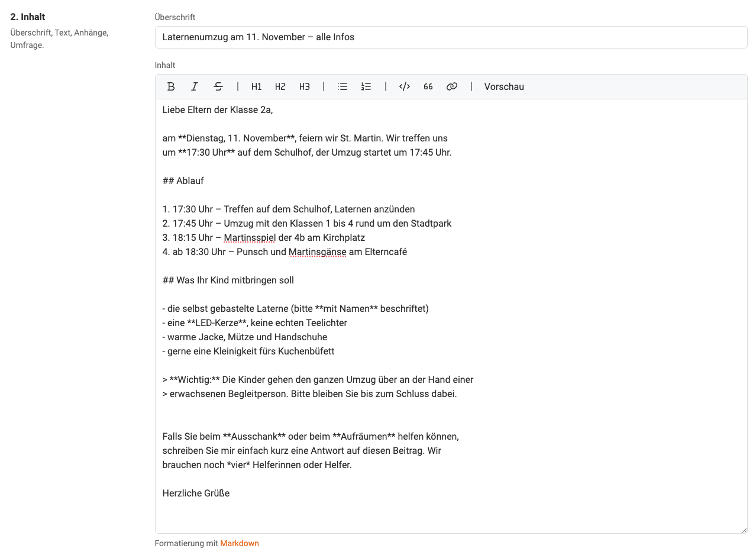The image size is (756, 558).
Task: Click the '2. Inhalt' section title
Action: click(x=28, y=17)
